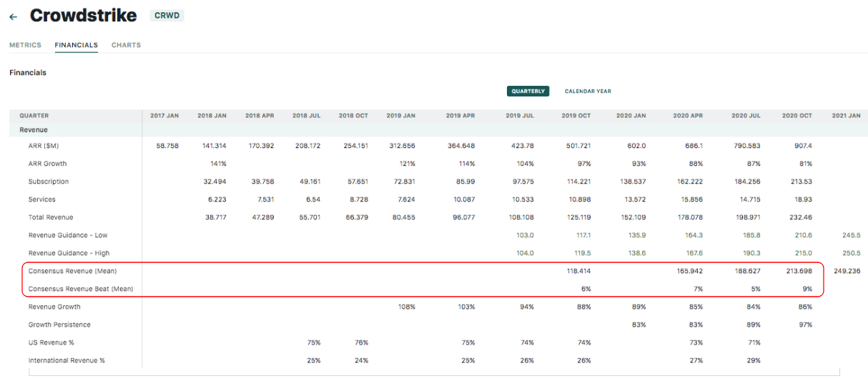Image resolution: width=868 pixels, height=386 pixels.
Task: Click the Growth Persistence row label
Action: [x=59, y=325]
